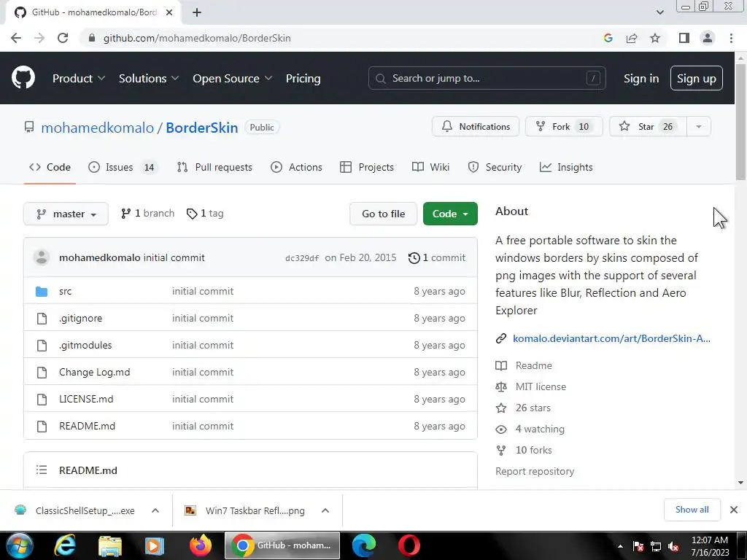747x560 pixels.
Task: Click the src folder icon
Action: 42,292
